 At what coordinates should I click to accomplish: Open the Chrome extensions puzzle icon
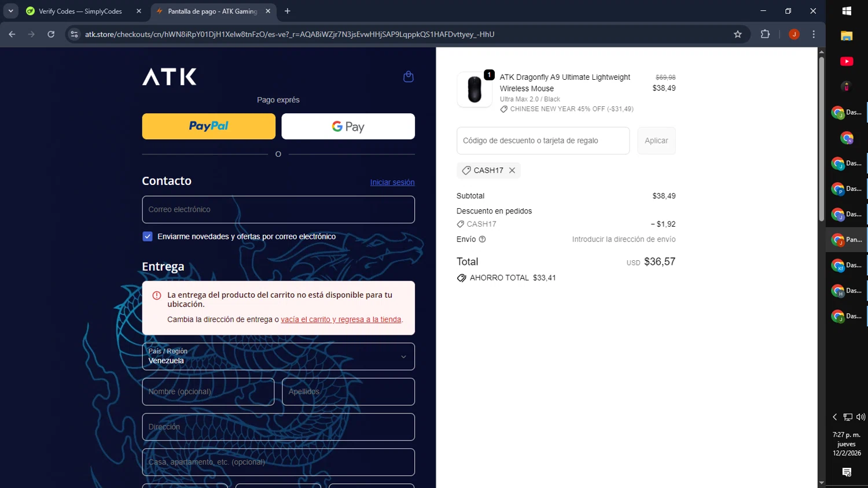(765, 34)
